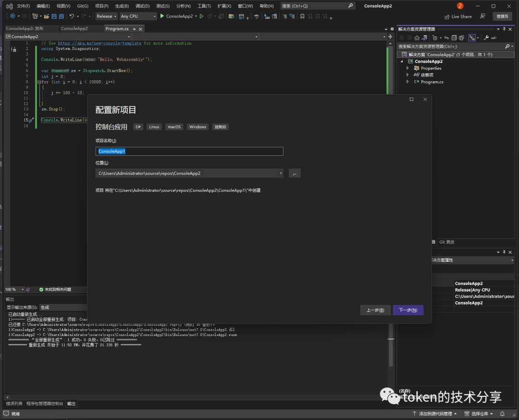Click the browse location ellipsis button
This screenshot has height=420, width=519.
coord(295,173)
